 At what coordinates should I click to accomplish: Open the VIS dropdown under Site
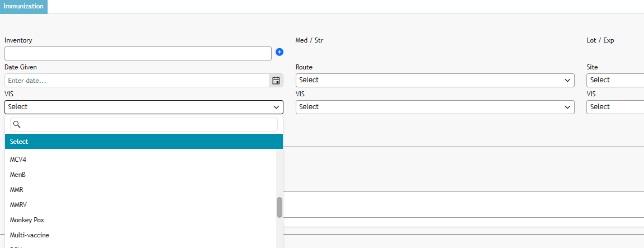click(615, 107)
